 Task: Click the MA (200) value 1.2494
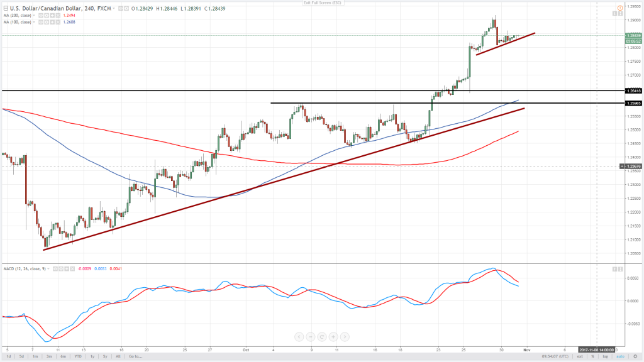pos(69,16)
